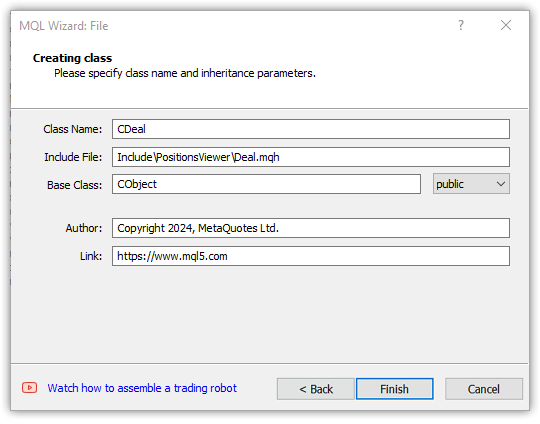This screenshot has width=540, height=424.
Task: Click into the Include File path field
Action: (x=311, y=157)
